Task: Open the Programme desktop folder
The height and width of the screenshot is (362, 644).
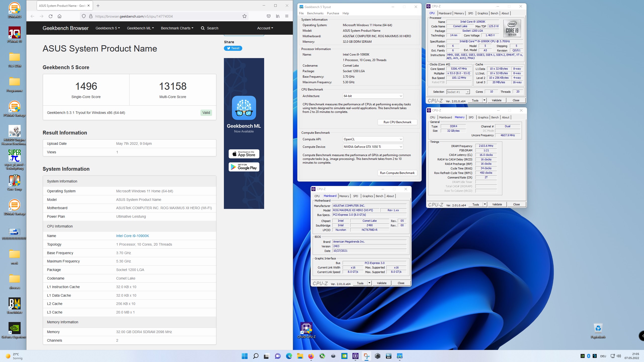Action: [x=14, y=84]
